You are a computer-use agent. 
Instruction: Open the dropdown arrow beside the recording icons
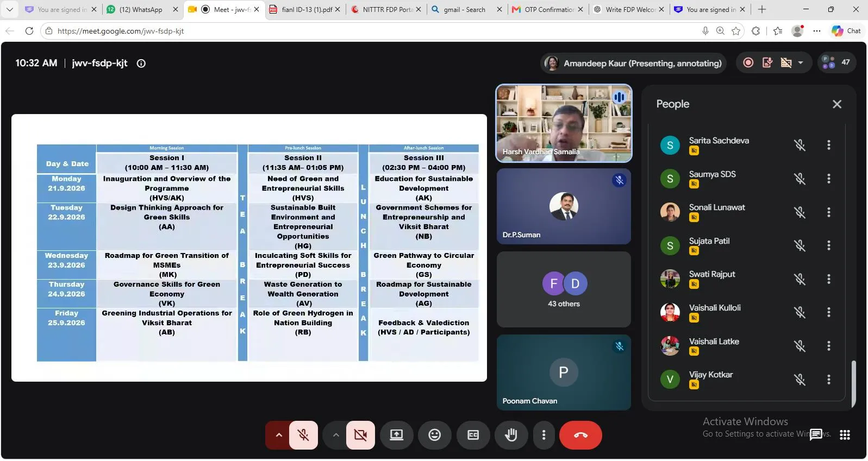click(801, 63)
